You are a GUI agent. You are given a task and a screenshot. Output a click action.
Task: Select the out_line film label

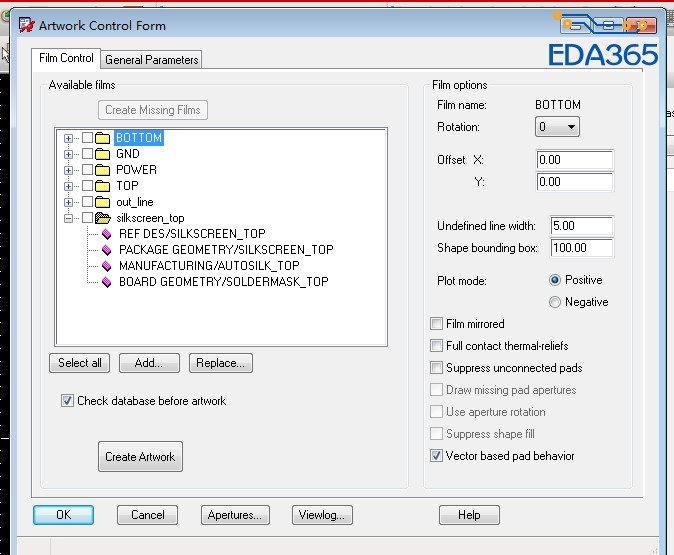click(135, 202)
